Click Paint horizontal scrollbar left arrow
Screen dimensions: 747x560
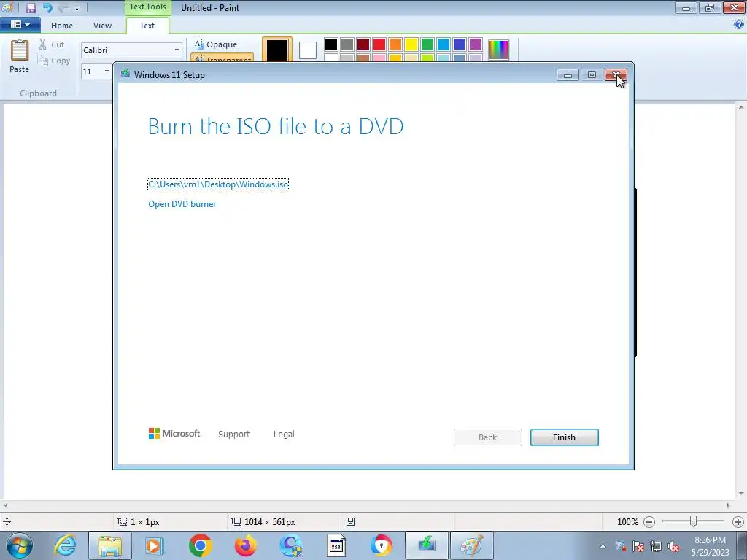(x=5, y=505)
